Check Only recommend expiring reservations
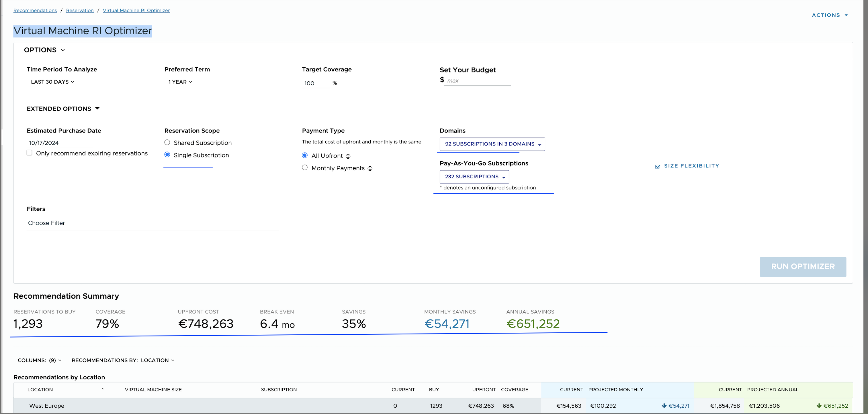Image resolution: width=868 pixels, height=414 pixels. pyautogui.click(x=30, y=153)
